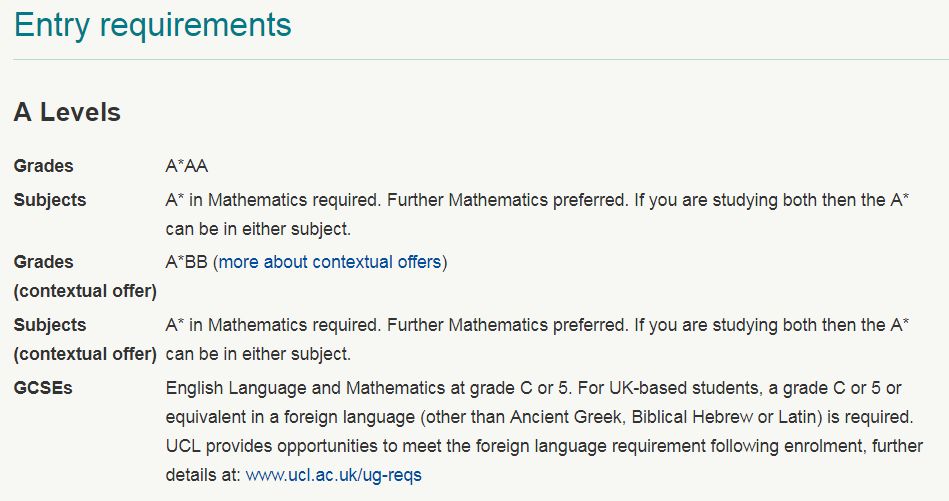Viewport: 949px width, 501px height.
Task: Click the 'Entry requirements' heading
Action: click(x=153, y=26)
